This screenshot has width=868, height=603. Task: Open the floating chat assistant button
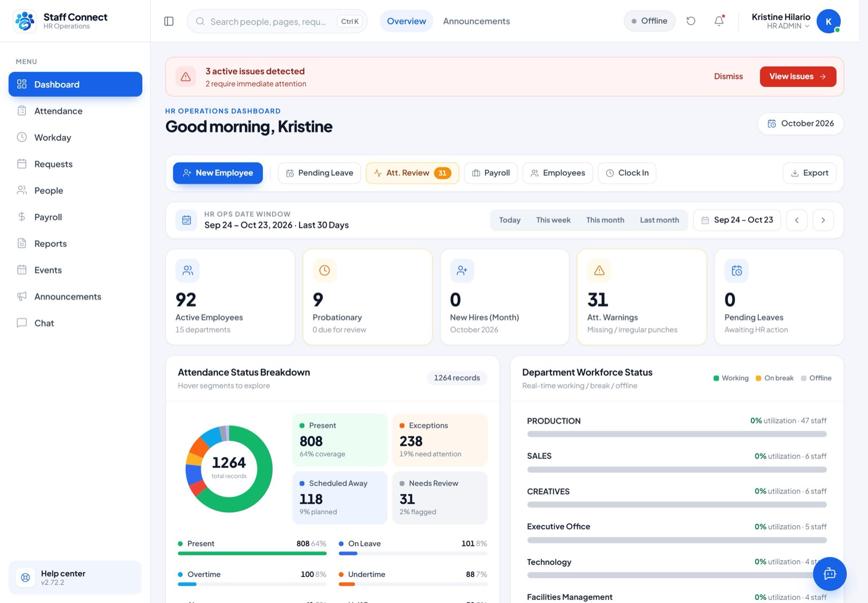[x=829, y=574]
